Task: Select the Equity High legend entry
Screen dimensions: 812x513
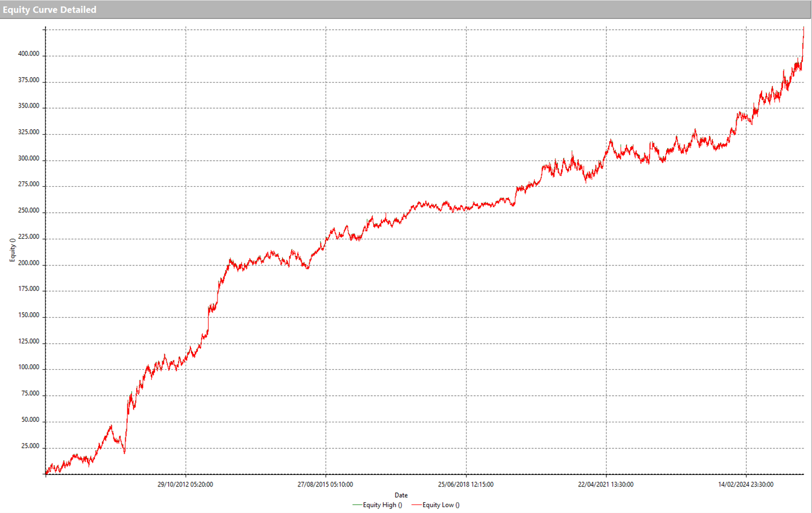Action: [x=382, y=505]
